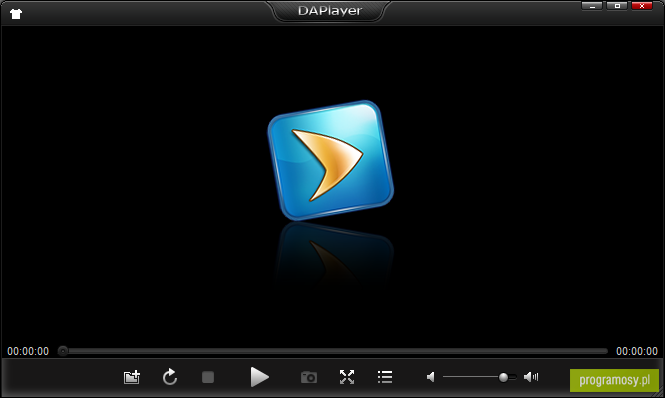Stop playback with the square button
The image size is (665, 398).
(x=208, y=377)
